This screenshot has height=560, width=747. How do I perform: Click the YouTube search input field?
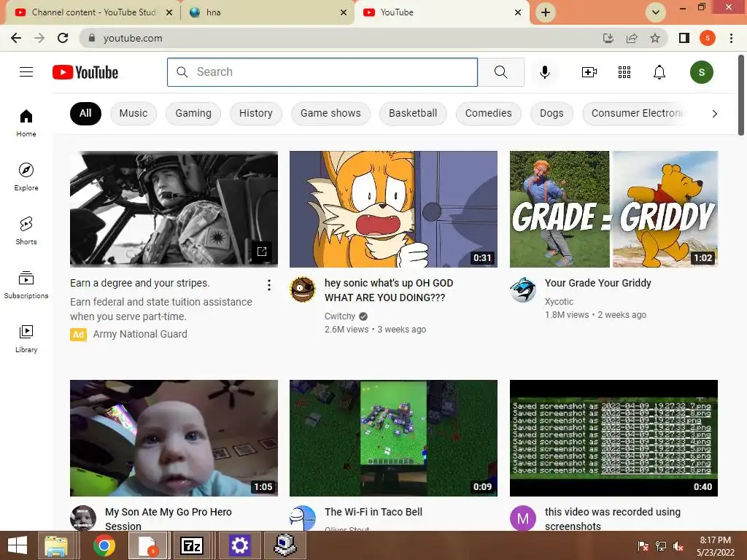(x=322, y=72)
